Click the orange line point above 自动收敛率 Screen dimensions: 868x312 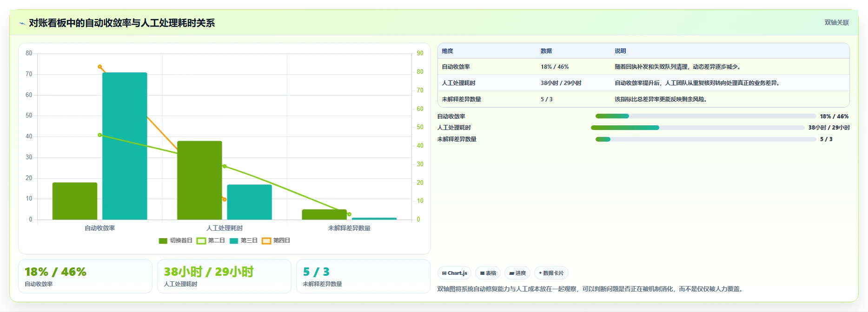(100, 67)
